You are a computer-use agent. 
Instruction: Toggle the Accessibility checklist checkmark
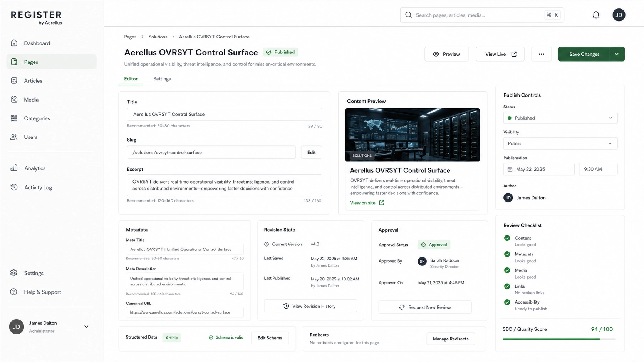pyautogui.click(x=507, y=302)
